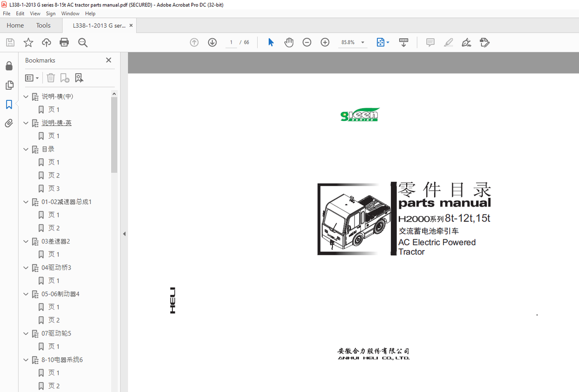Click the 04驱动桥3 bookmark
The height and width of the screenshot is (392, 579).
(x=56, y=268)
